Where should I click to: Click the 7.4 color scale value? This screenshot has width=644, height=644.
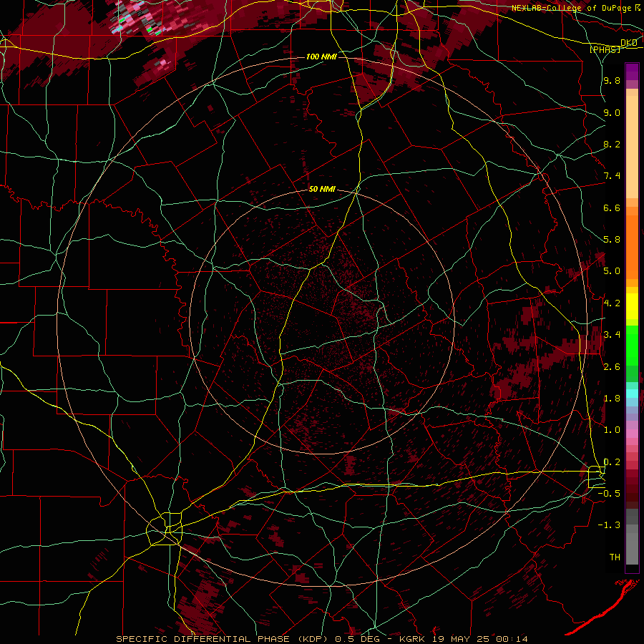[612, 176]
